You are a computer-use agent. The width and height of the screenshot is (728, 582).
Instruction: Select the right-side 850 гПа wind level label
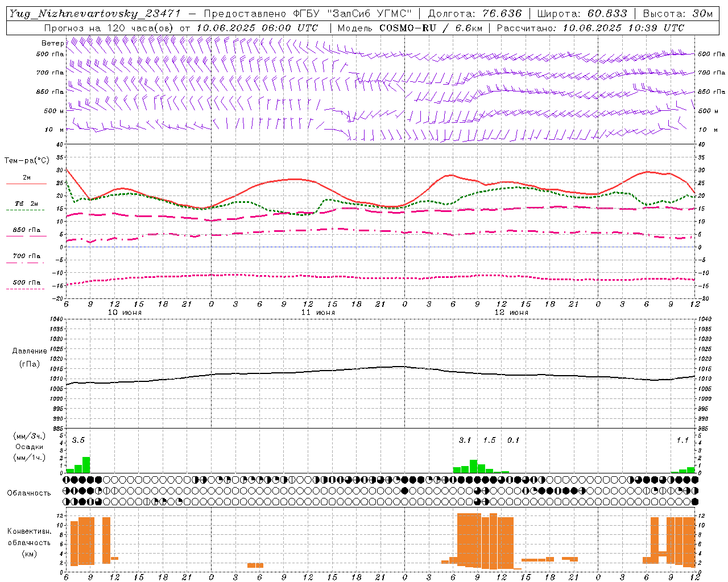(712, 92)
